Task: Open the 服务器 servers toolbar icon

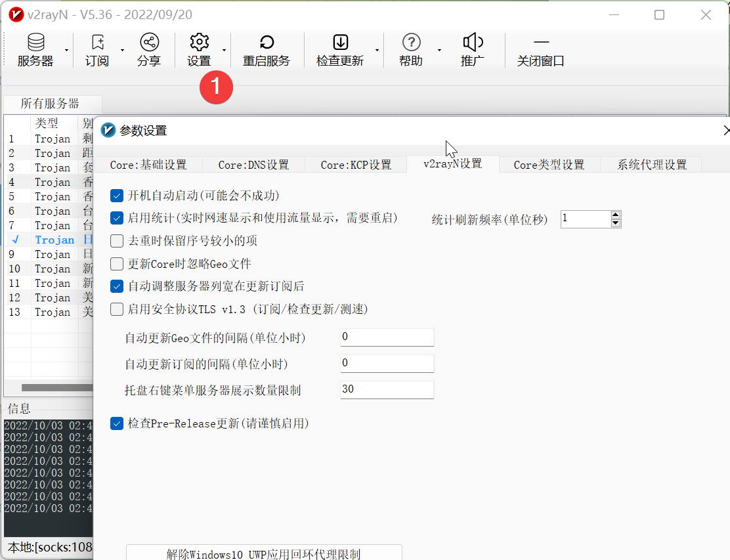Action: pyautogui.click(x=35, y=50)
